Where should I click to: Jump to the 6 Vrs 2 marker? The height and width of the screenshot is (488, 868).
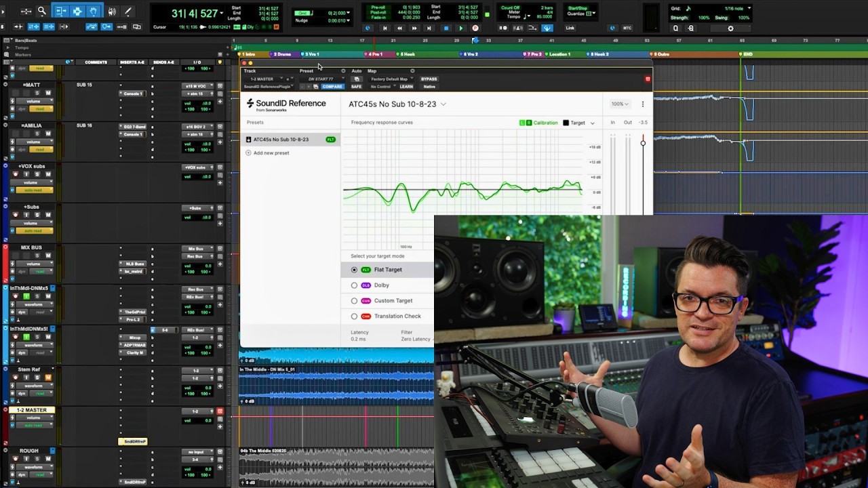(x=469, y=54)
